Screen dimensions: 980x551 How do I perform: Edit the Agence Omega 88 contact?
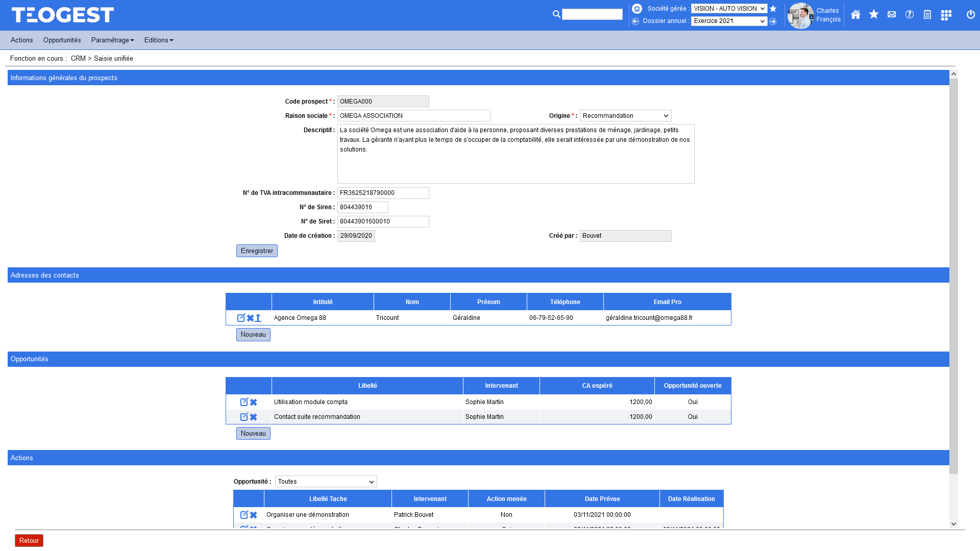(241, 318)
